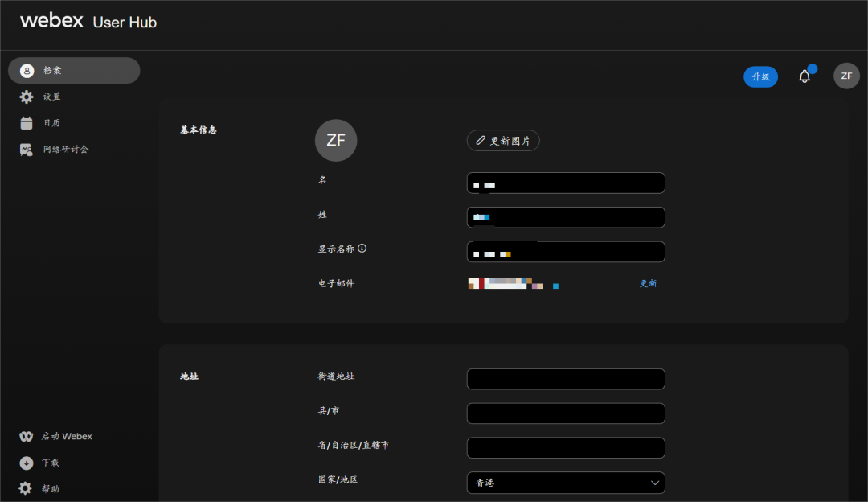The height and width of the screenshot is (502, 868).
Task: Open the country selector chevron
Action: click(x=655, y=483)
